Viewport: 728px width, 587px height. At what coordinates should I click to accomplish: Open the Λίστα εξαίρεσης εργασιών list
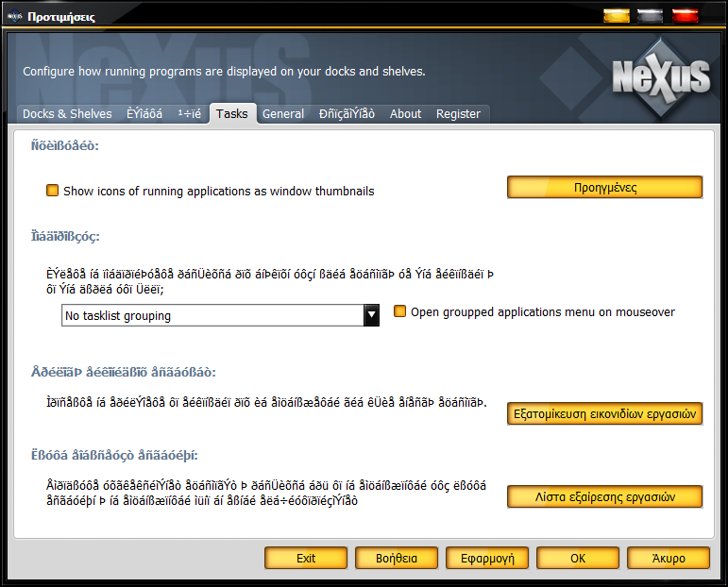(604, 496)
